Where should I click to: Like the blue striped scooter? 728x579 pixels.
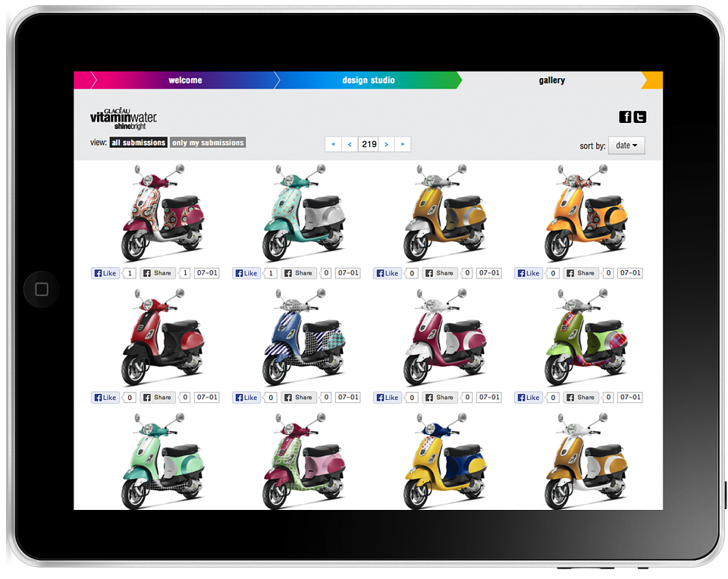(246, 398)
